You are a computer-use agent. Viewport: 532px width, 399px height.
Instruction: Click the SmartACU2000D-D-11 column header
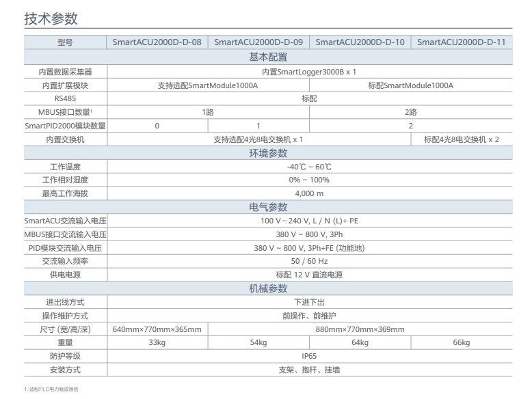pos(461,42)
